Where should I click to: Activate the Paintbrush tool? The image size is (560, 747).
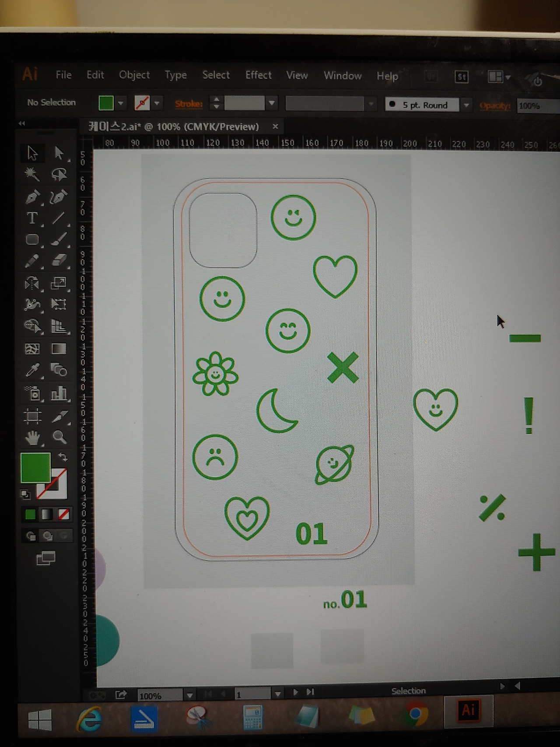pyautogui.click(x=59, y=239)
